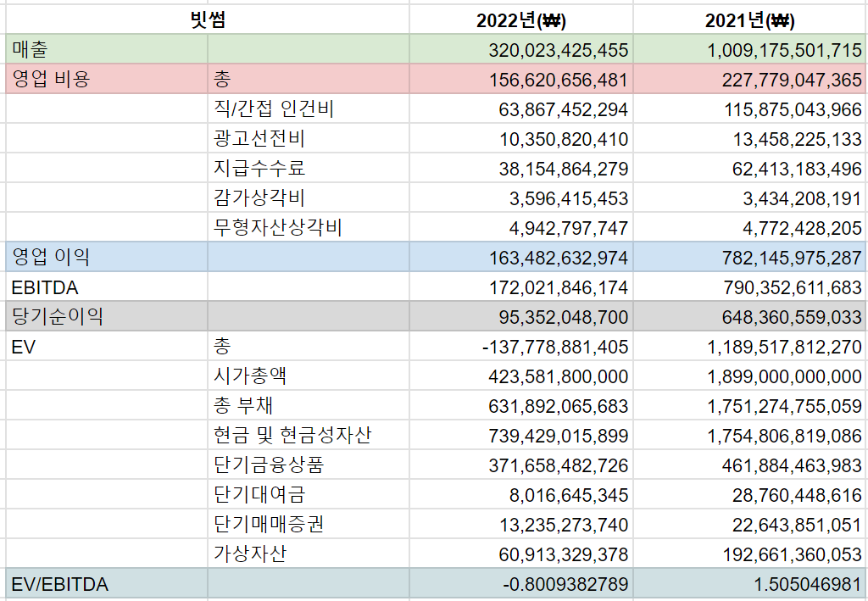Select value 1,189,517,812,270
This screenshot has width=868, height=601.
784,348
